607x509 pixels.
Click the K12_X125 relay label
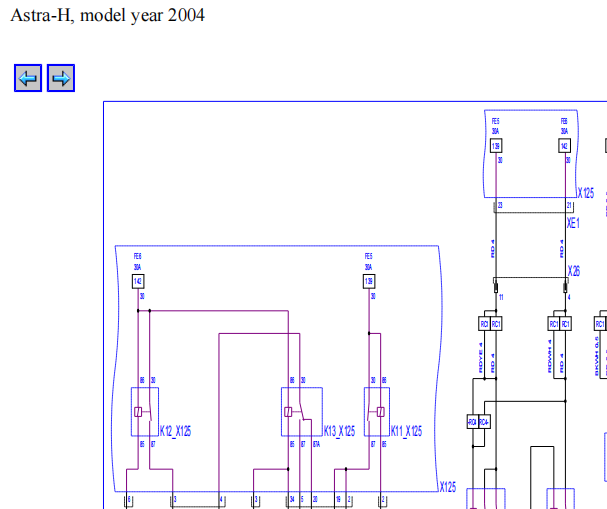pos(175,431)
